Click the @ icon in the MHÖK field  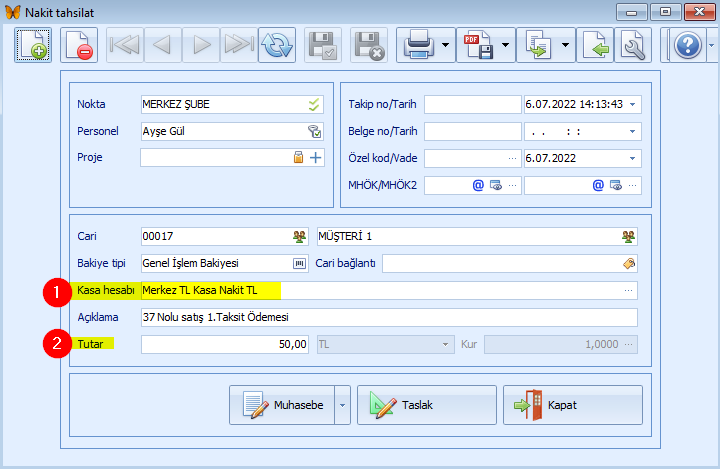tap(478, 185)
